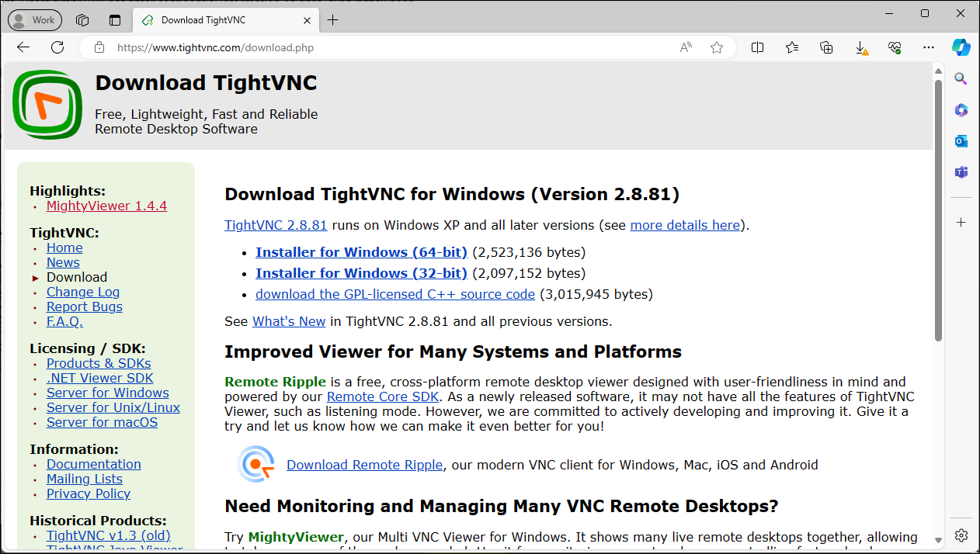
Task: Open a new tab with plus button
Action: [x=332, y=20]
